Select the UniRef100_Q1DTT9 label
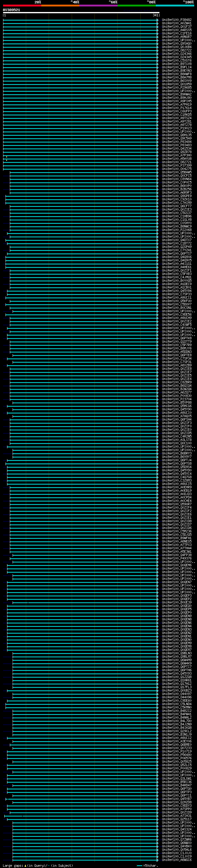 (x=177, y=341)
